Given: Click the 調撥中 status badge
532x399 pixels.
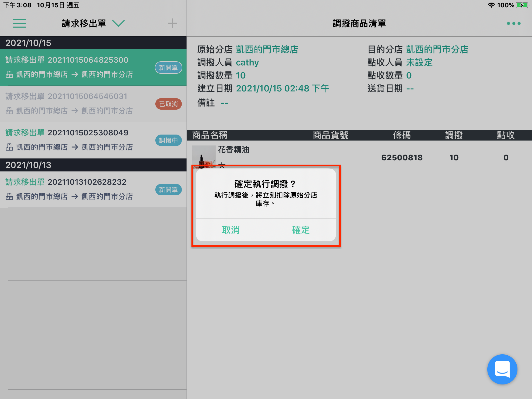Looking at the screenshot, I should pyautogui.click(x=169, y=140).
